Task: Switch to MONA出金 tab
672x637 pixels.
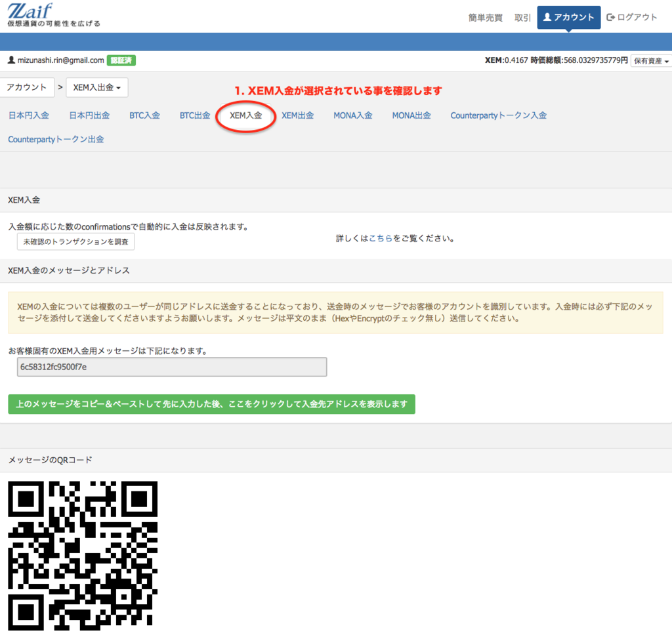Action: [411, 115]
